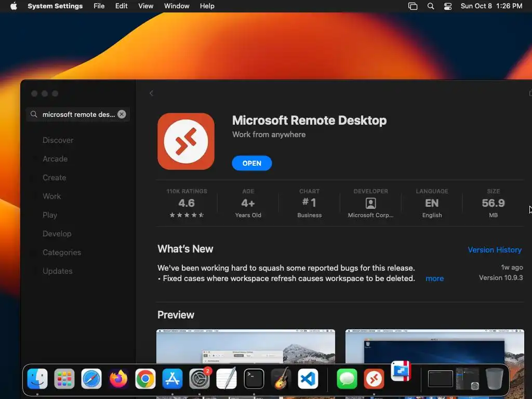Select Arcade in the sidebar
Screen dimensions: 532x399
[55, 159]
